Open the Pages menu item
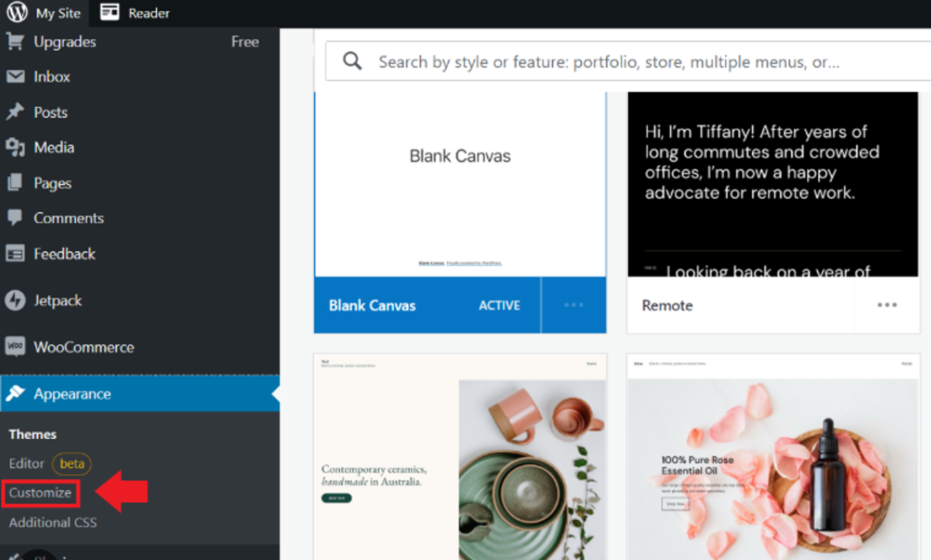This screenshot has width=931, height=560. (x=53, y=183)
